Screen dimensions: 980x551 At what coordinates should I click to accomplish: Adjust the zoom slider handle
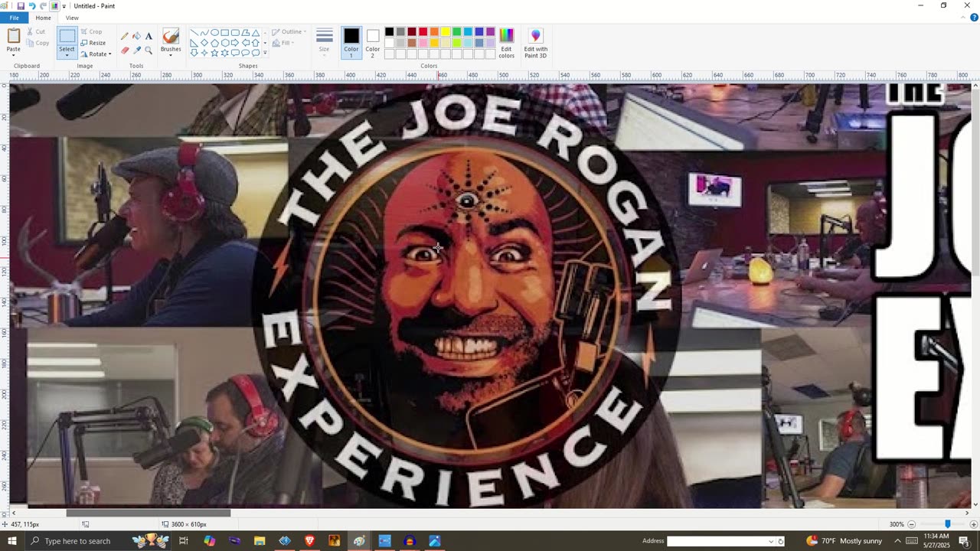coord(948,524)
